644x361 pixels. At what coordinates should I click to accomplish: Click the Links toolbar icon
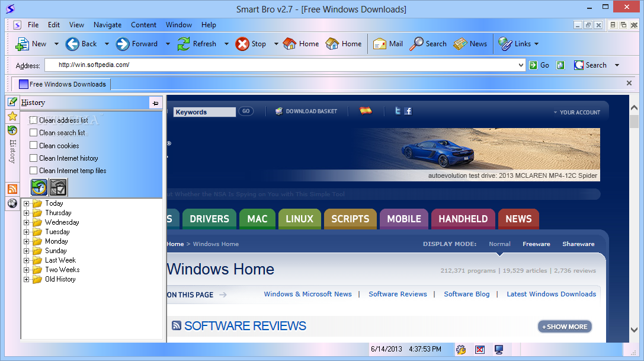click(x=505, y=44)
